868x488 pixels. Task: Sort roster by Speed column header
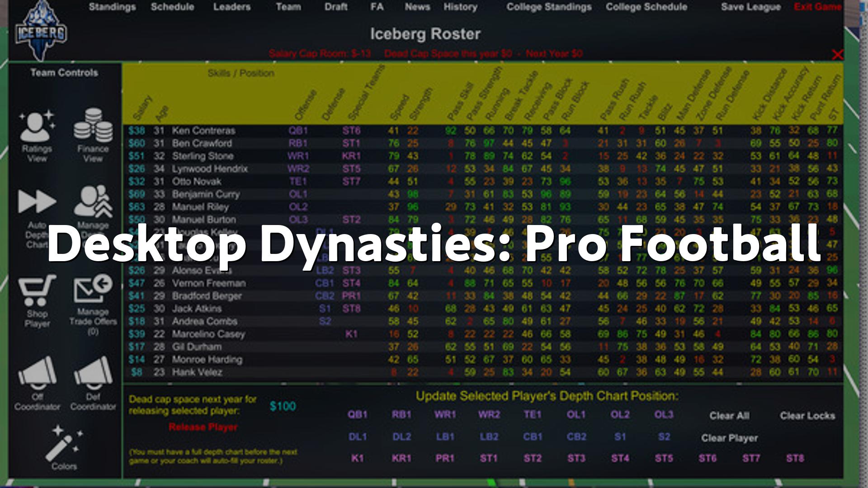[400, 108]
